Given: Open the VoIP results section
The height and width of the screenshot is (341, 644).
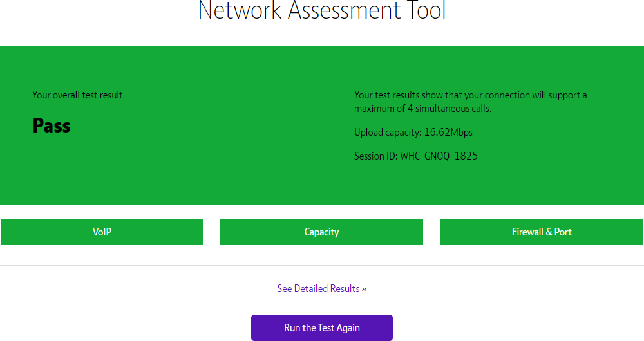Looking at the screenshot, I should 102,232.
